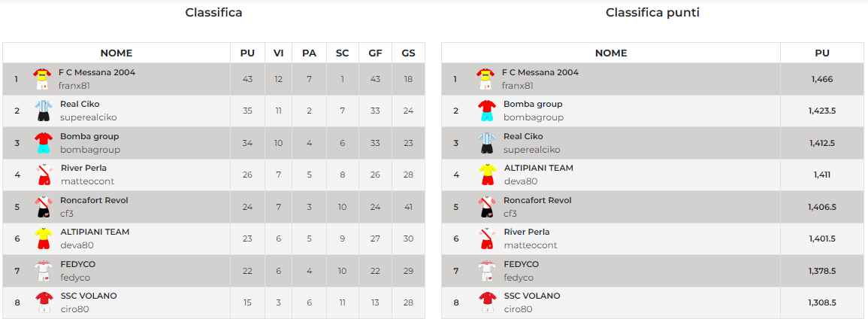This screenshot has height=319, width=868.
Task: Open FEDYCO team name in Classifica punti table
Action: tap(521, 264)
